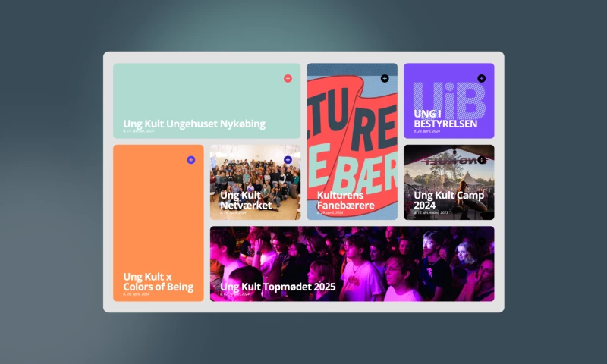Open the Kulturens Fanebærere title

click(x=345, y=200)
